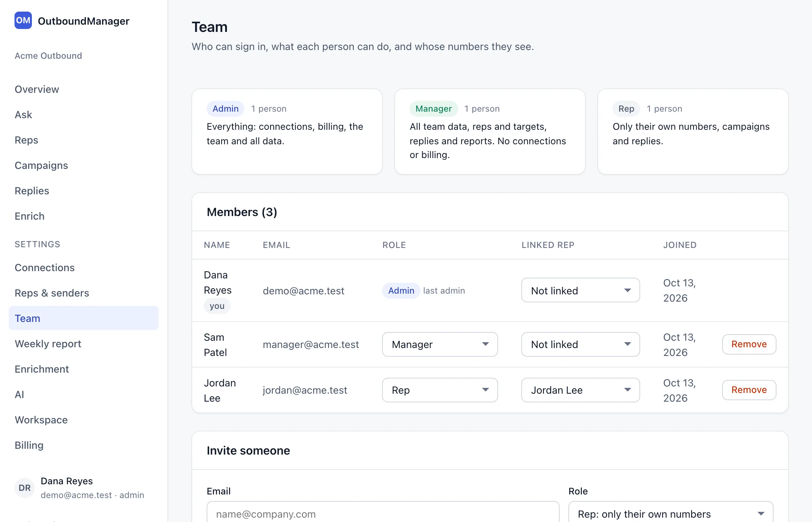Click the "last admin" label
The width and height of the screenshot is (812, 522).
pyautogui.click(x=444, y=291)
